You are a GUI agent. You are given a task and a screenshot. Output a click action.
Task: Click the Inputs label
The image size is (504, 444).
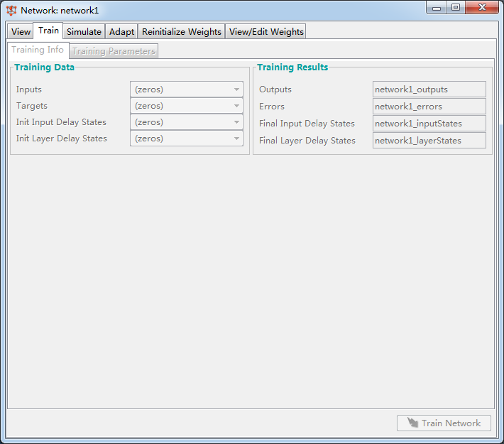pos(29,90)
